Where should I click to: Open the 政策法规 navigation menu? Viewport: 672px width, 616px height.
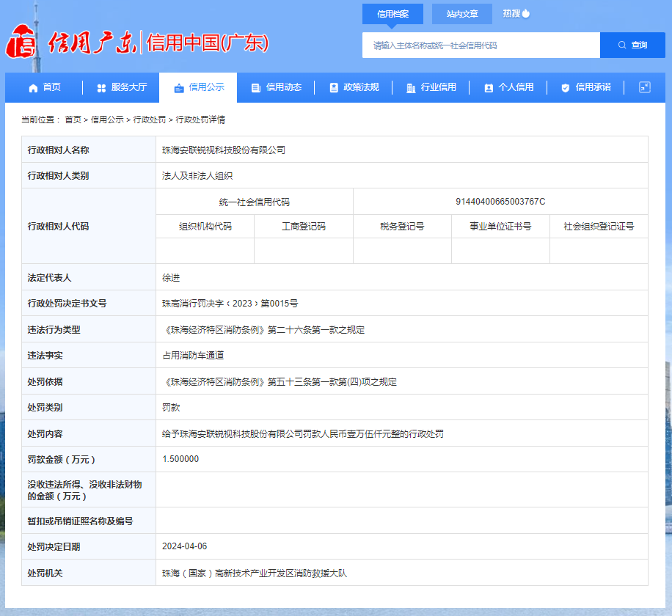click(354, 87)
